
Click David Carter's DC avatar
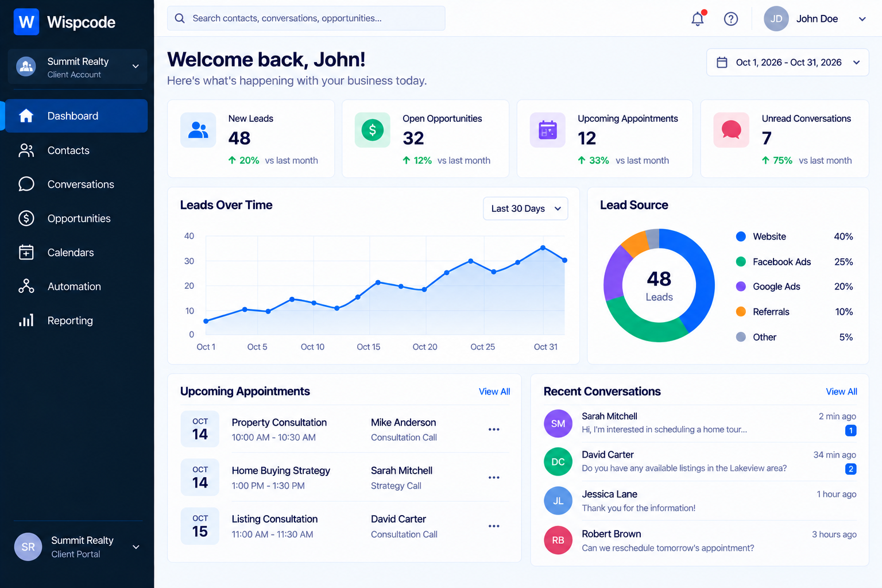[558, 462]
